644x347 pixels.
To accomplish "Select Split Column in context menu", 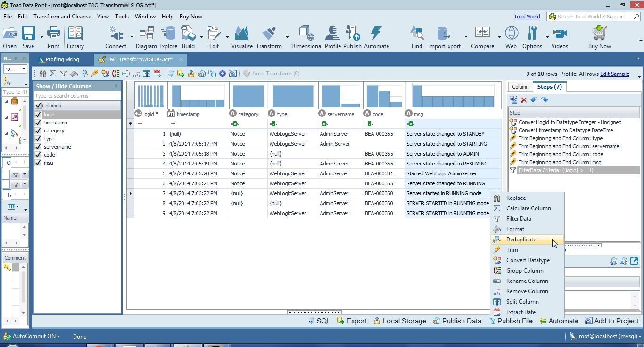I will [x=528, y=302].
